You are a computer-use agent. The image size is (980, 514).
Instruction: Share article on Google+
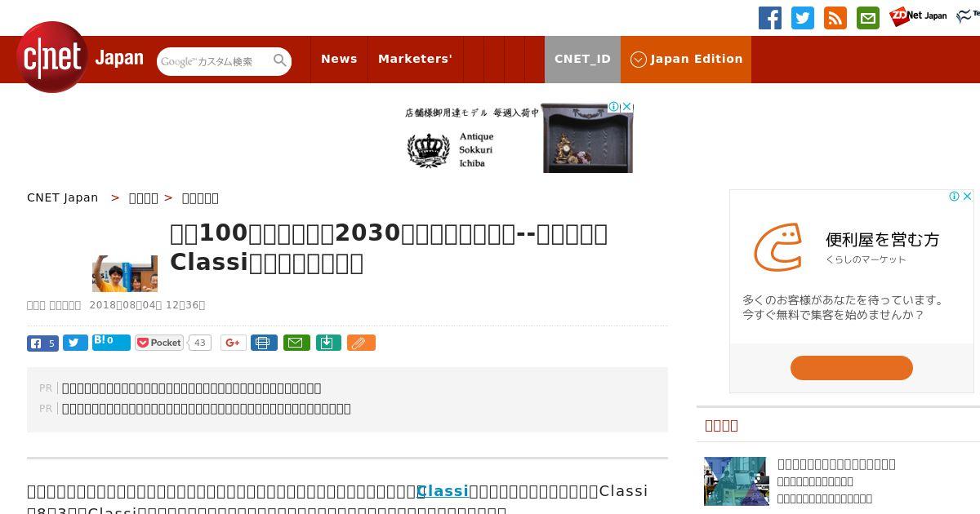pyautogui.click(x=233, y=343)
